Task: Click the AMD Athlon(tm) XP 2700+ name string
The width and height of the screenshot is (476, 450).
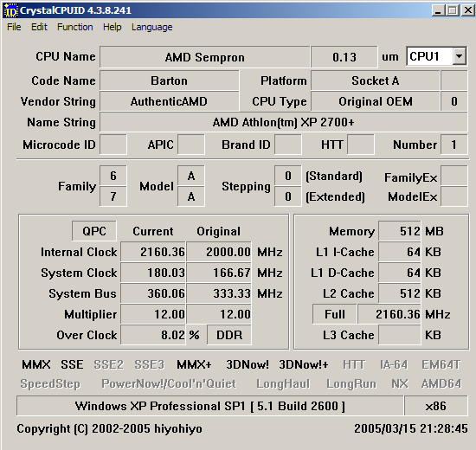Action: (x=284, y=122)
